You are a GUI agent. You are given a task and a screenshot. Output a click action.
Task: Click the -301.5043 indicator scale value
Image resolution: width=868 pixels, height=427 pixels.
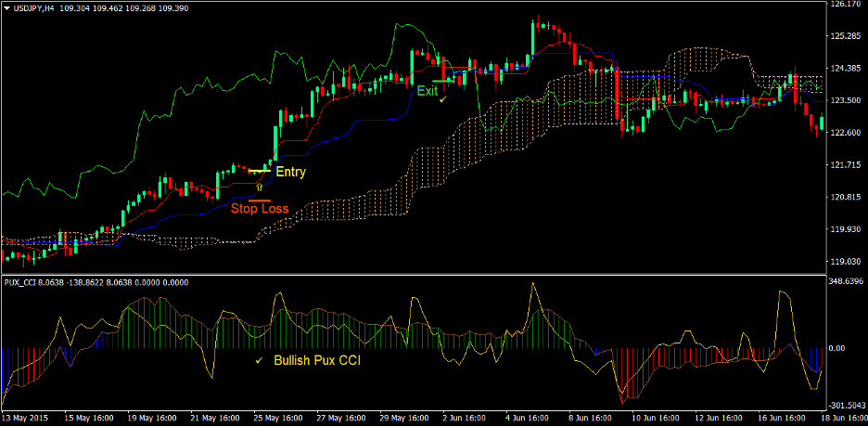point(848,405)
